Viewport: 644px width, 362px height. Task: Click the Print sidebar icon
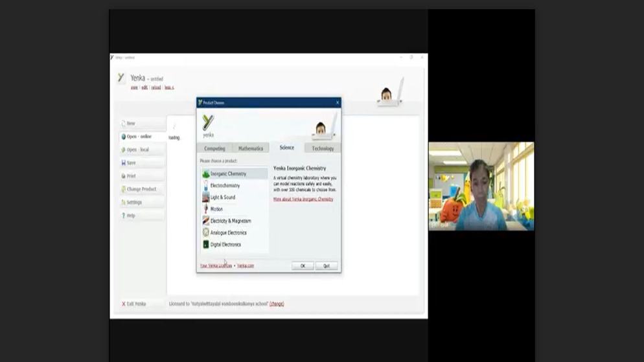[x=123, y=176]
